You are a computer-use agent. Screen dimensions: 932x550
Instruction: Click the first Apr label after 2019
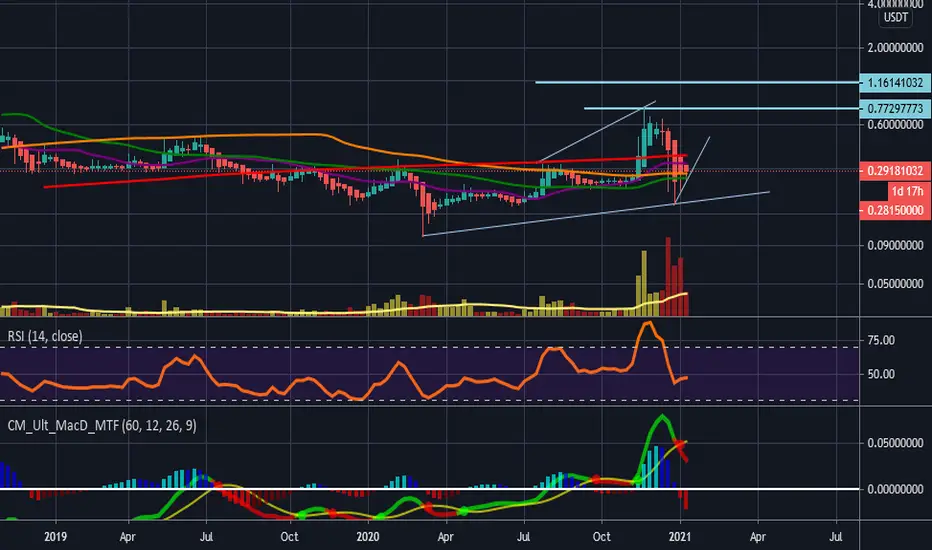tap(127, 537)
